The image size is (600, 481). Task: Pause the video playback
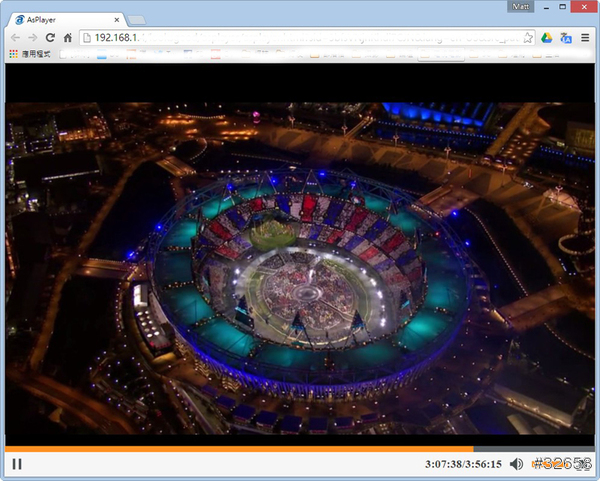[x=16, y=464]
